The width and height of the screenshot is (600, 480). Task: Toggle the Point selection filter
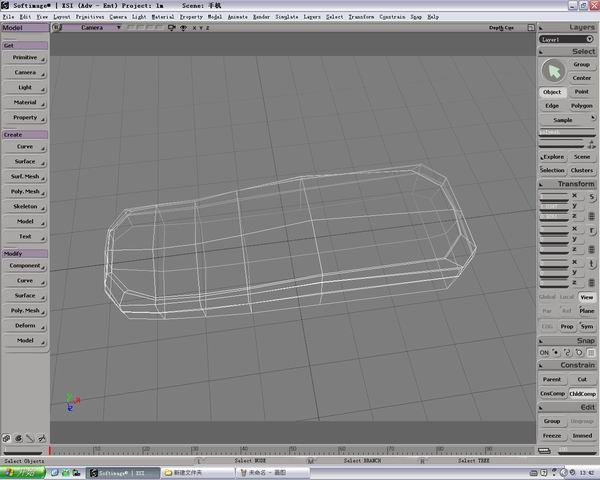[582, 92]
